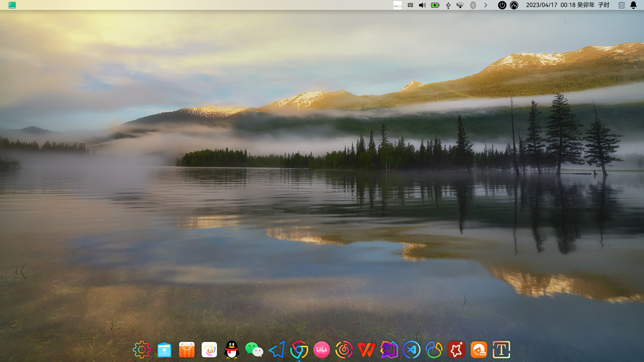Open the Chrome browser icon
The width and height of the screenshot is (644, 362).
pos(299,350)
